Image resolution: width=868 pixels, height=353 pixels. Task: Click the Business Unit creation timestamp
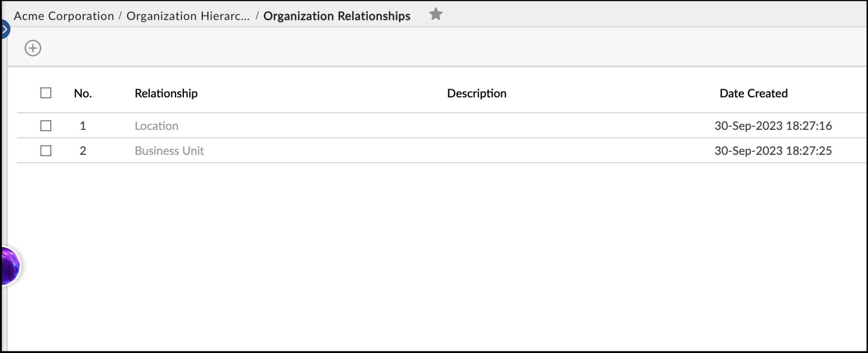(x=773, y=151)
